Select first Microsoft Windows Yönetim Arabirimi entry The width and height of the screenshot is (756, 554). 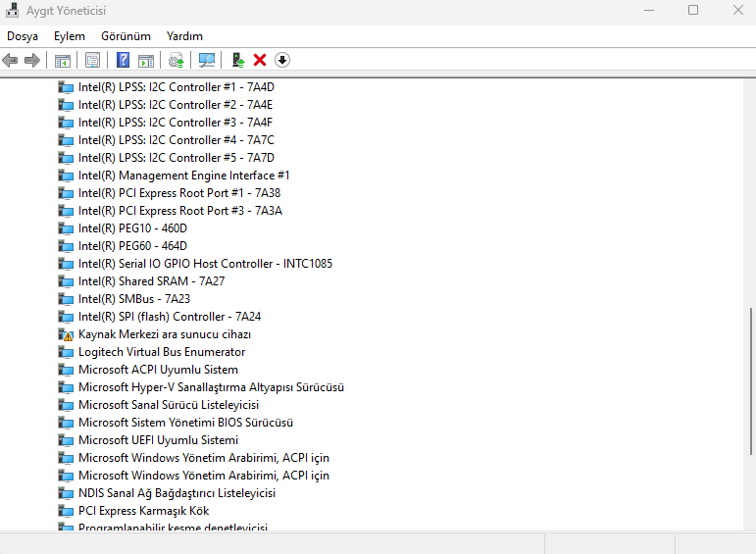(204, 458)
